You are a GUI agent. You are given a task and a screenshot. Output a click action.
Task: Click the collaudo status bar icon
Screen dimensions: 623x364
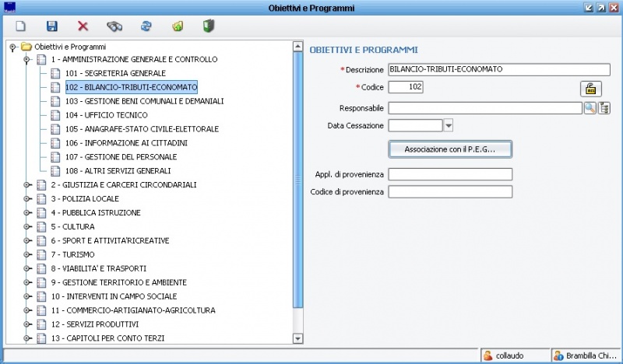(488, 355)
